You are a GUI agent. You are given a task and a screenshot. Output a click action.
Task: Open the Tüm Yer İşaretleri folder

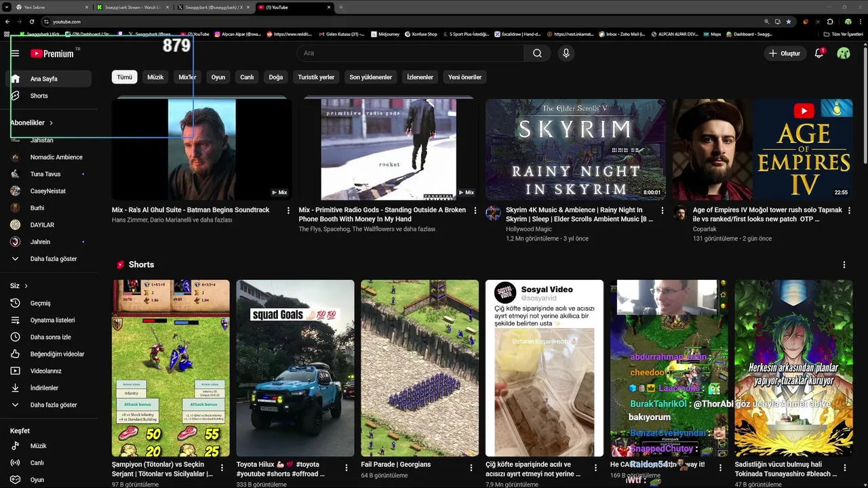(x=844, y=34)
